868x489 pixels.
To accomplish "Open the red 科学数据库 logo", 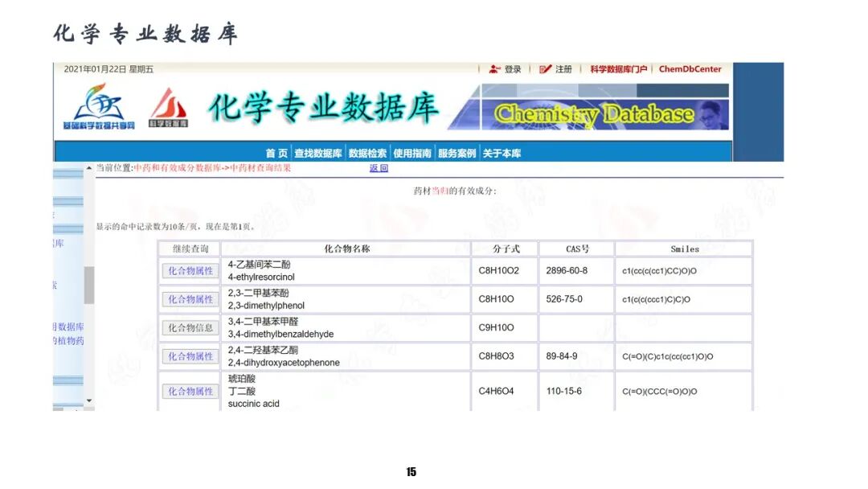I will pyautogui.click(x=168, y=108).
